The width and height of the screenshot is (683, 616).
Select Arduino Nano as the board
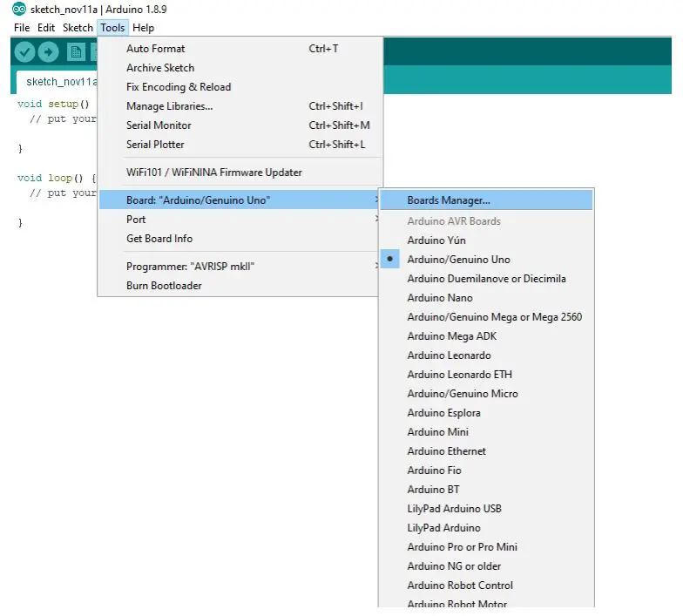(x=440, y=298)
